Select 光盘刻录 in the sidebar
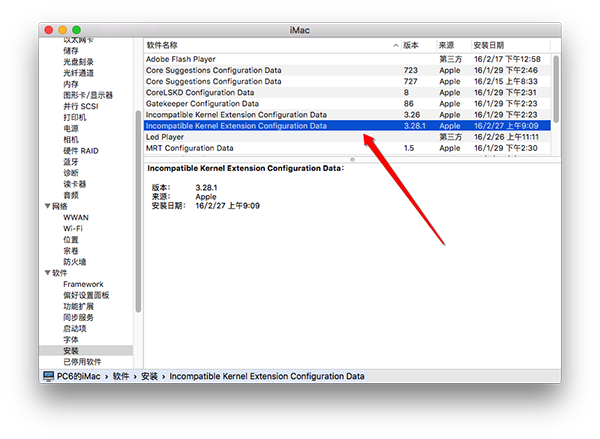Image resolution: width=600 pixels, height=439 pixels. pos(78,62)
